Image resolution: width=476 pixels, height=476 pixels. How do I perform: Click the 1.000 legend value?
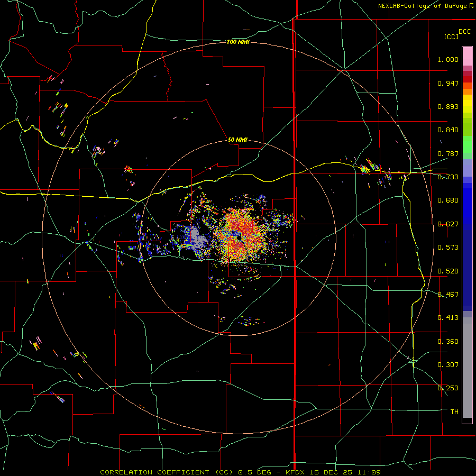(448, 59)
